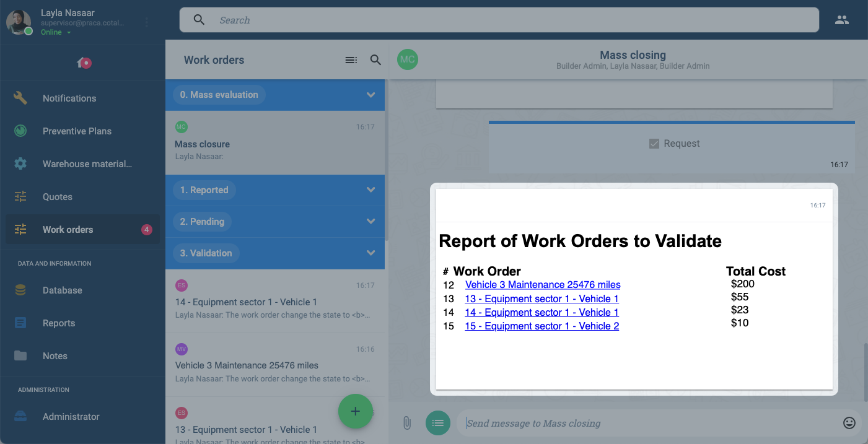Click the $200 total cost value
The height and width of the screenshot is (444, 868).
tap(742, 284)
